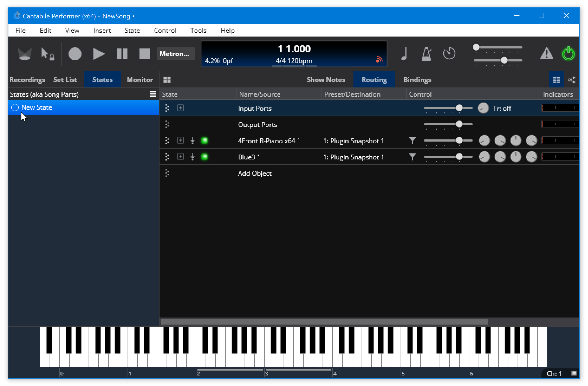This screenshot has width=588, height=386.
Task: Click the Blue3 1 plugin editor icon
Action: click(193, 157)
